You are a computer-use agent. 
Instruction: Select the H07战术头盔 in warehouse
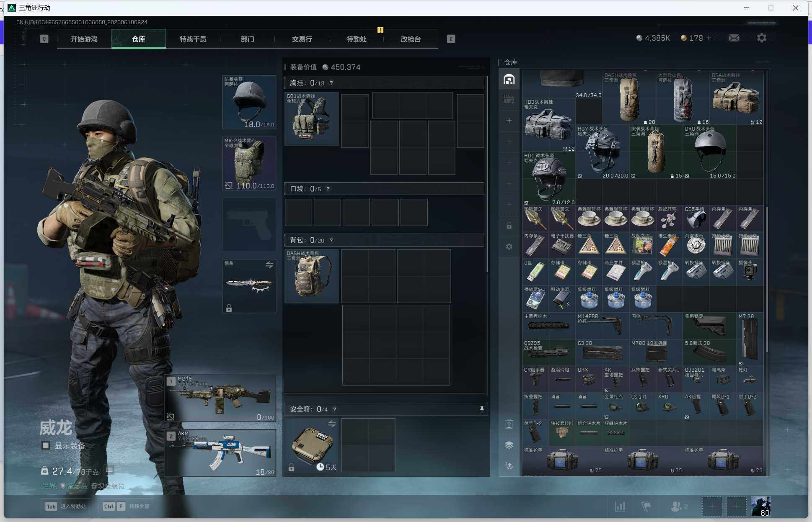pyautogui.click(x=602, y=152)
